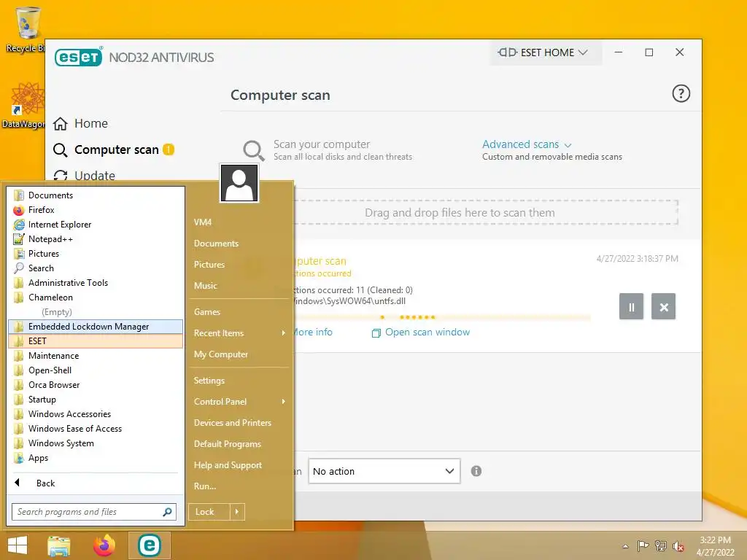
Task: Click the search magnifier in Start search box
Action: [x=167, y=512]
